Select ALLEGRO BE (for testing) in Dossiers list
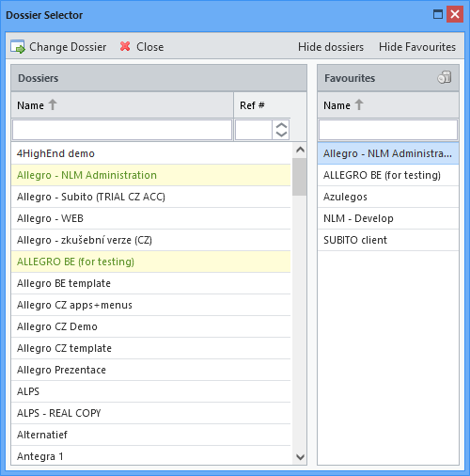470x476 pixels. [x=150, y=262]
